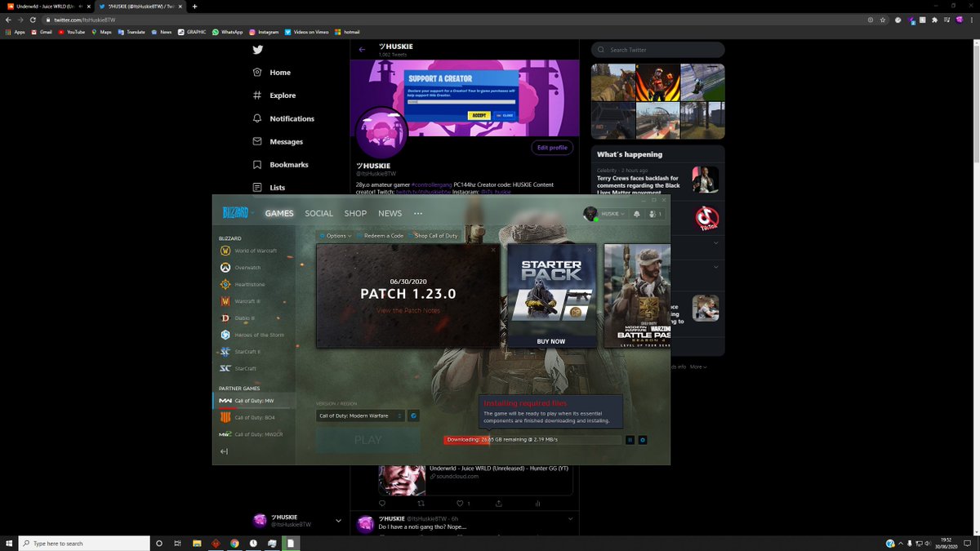This screenshot has height=551, width=980.
Task: Click BUY NOW on Starter Pack
Action: [x=551, y=341]
